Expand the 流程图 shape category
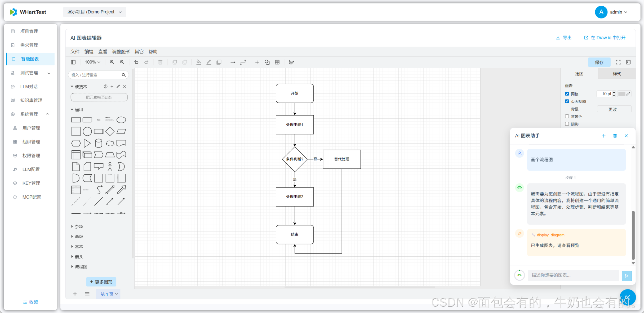This screenshot has height=313, width=644. pyautogui.click(x=79, y=267)
